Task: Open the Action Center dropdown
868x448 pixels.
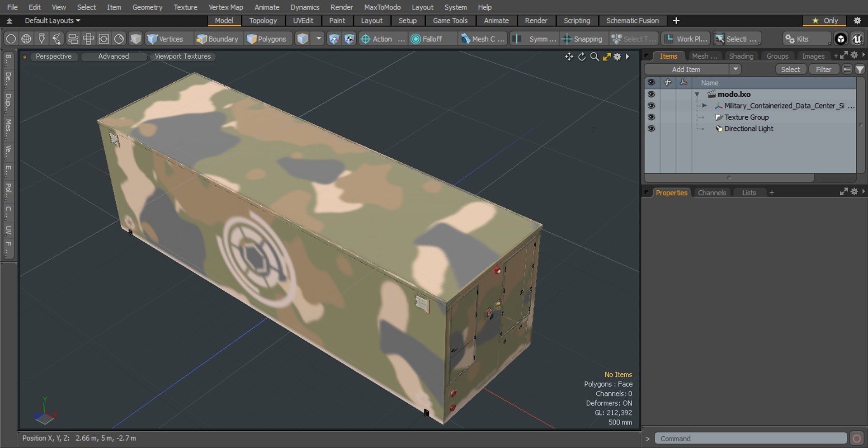Action: 382,39
